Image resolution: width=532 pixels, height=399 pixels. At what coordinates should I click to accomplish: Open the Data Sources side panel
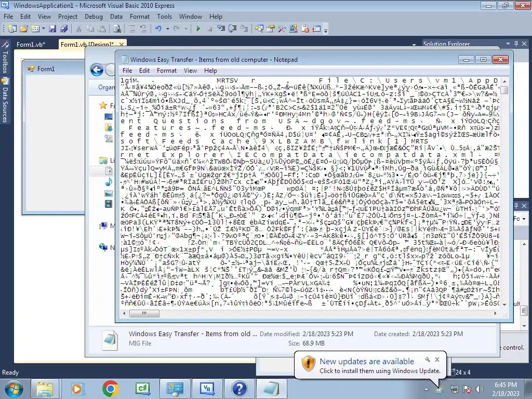coord(5,100)
